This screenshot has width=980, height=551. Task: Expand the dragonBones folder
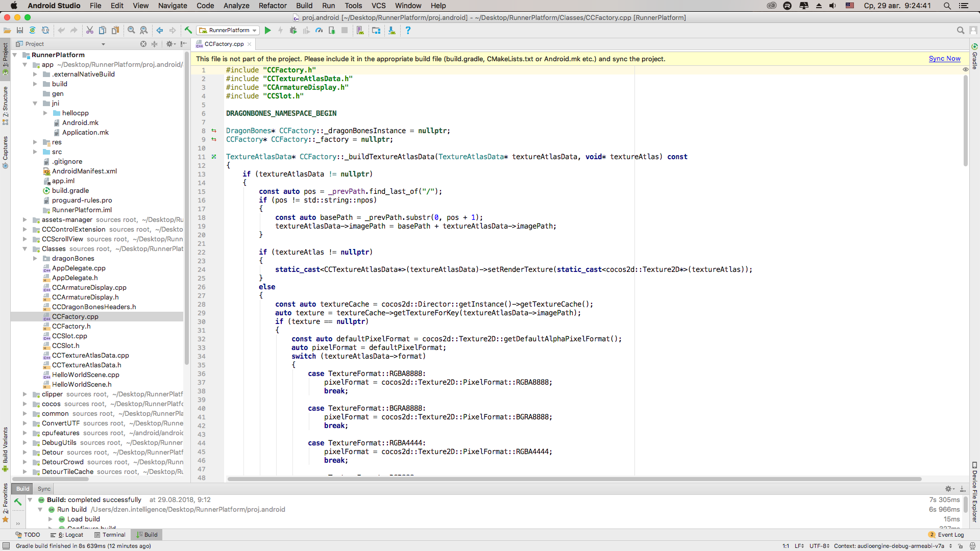(x=35, y=259)
